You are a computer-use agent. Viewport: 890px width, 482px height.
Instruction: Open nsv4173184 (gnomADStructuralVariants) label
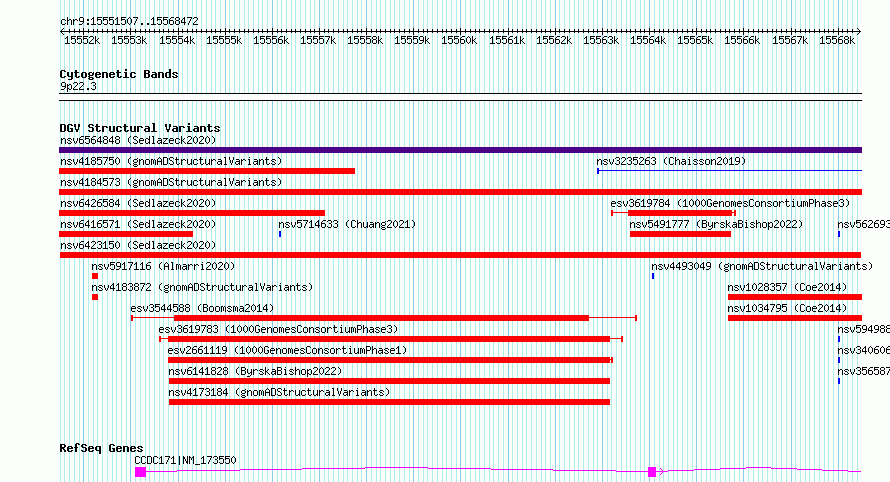point(279,392)
